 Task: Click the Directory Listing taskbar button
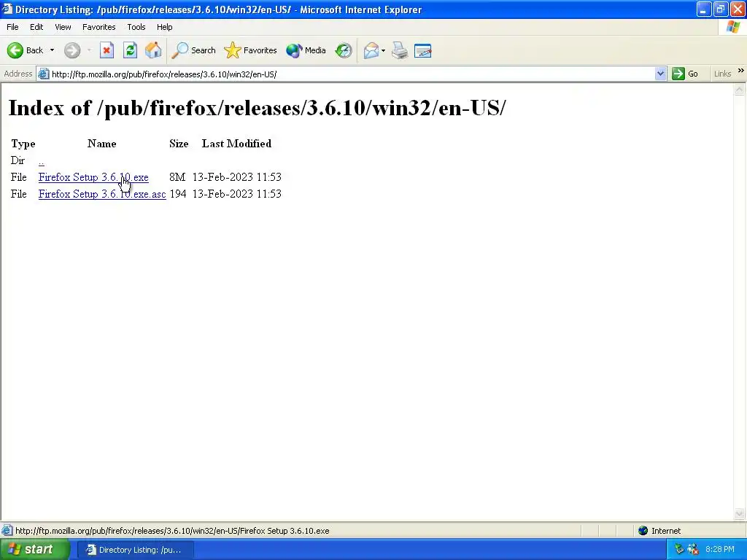[136, 550]
